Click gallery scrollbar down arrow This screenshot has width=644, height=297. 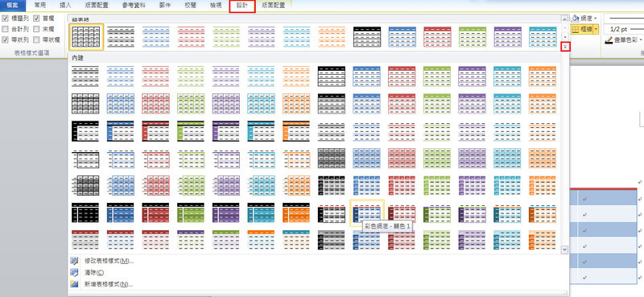565,250
